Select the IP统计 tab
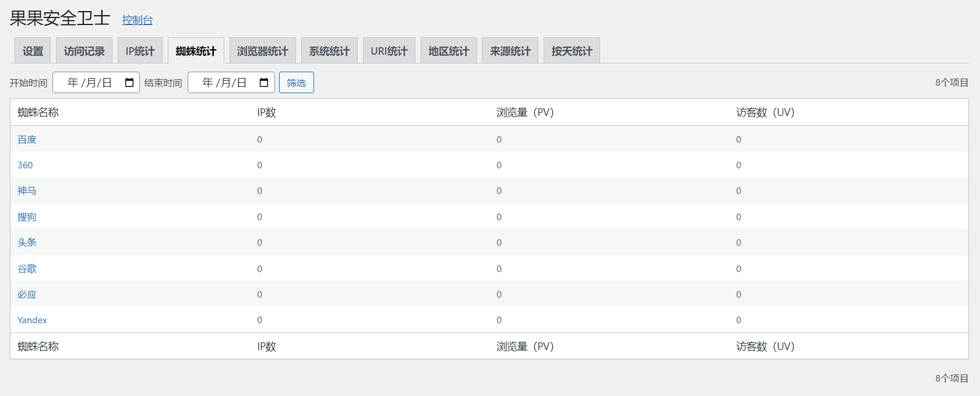 coord(140,51)
